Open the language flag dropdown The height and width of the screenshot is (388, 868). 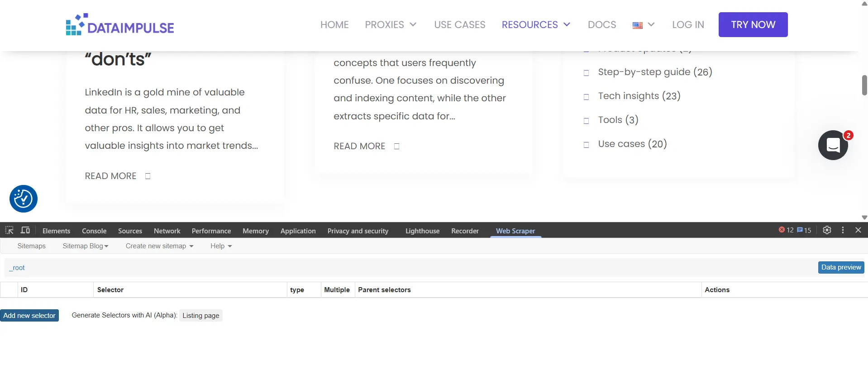click(x=644, y=25)
